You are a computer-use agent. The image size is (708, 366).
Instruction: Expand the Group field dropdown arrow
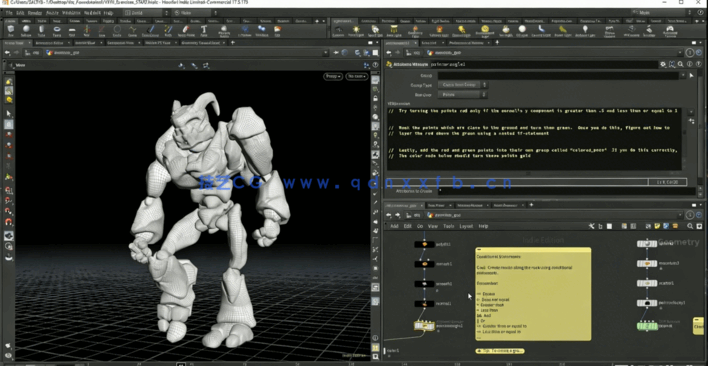(x=683, y=75)
